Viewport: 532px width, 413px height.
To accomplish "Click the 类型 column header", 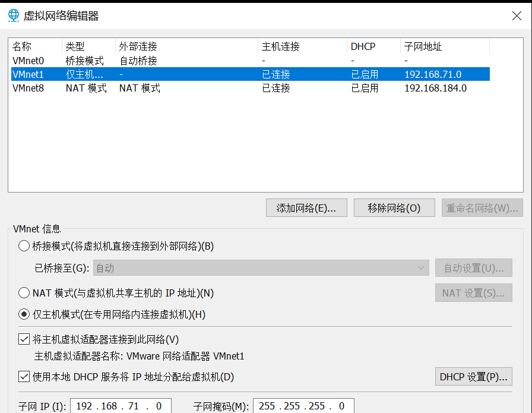I will [89, 46].
